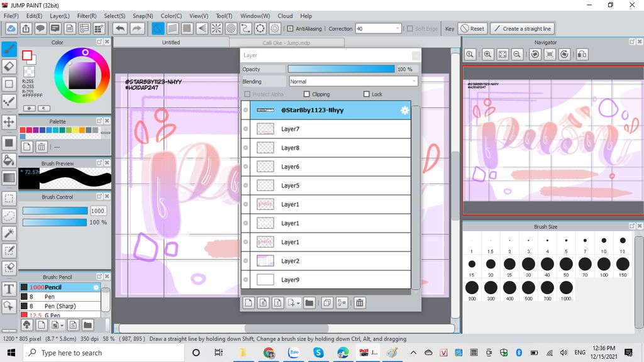This screenshot has height=362, width=644.
Task: Click the share export icon
Action: 26,28
